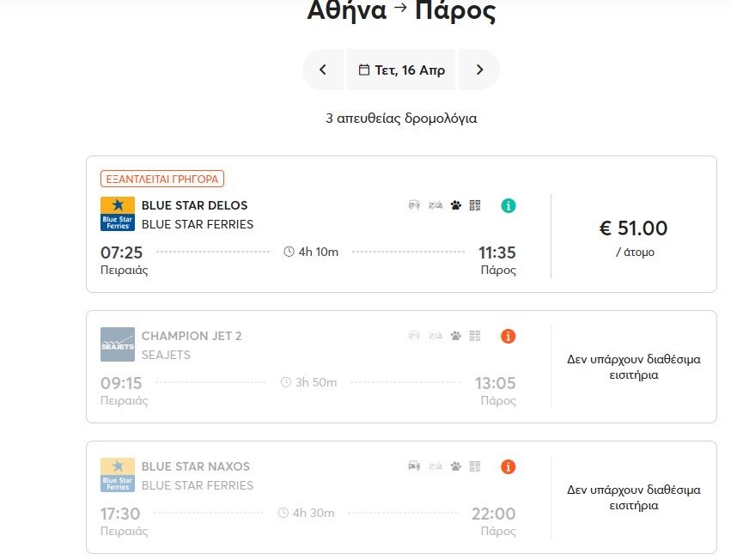Click the 11:35 arrival time

(497, 253)
